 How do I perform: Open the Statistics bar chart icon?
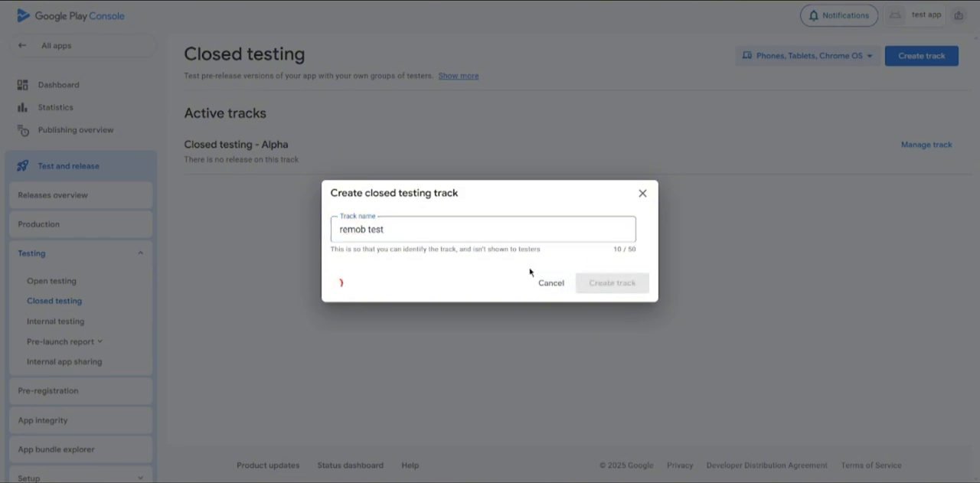coord(23,107)
